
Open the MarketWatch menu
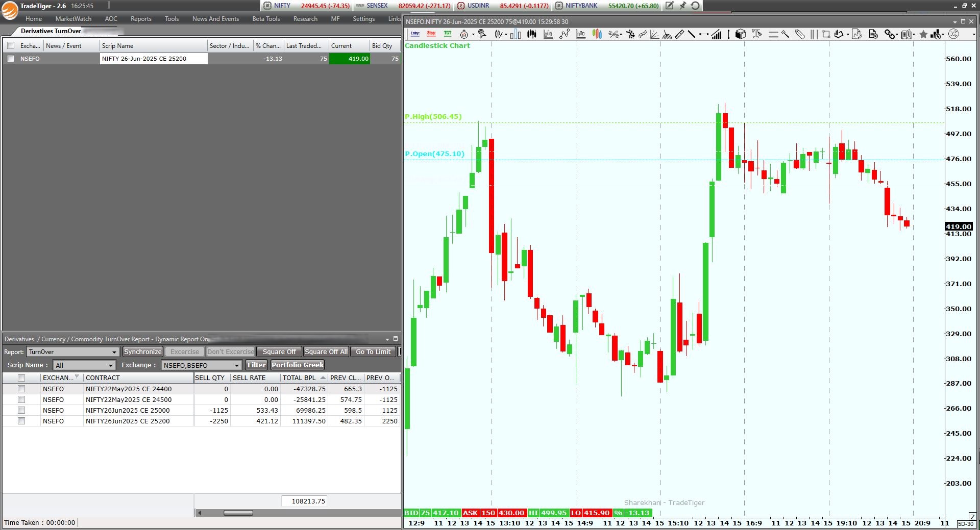[73, 19]
